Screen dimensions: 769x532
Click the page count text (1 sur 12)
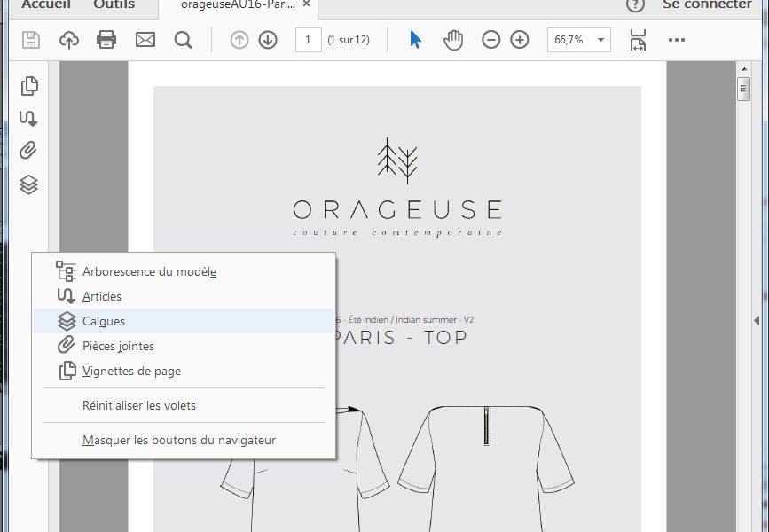349,40
